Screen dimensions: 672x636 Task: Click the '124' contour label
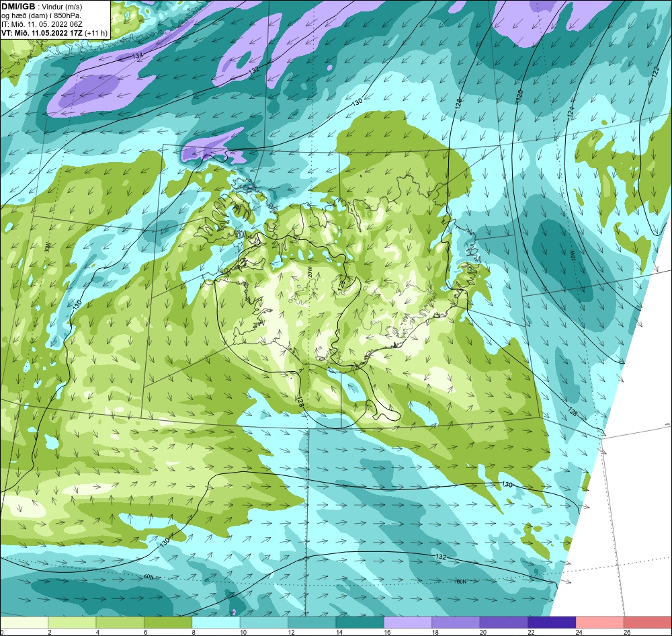[x=571, y=112]
